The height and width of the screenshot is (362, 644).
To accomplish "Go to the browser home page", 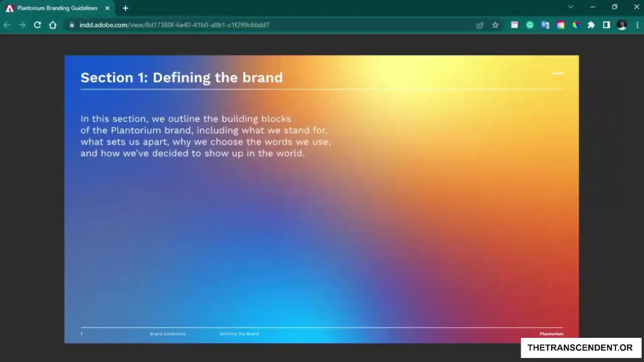I will (x=53, y=25).
